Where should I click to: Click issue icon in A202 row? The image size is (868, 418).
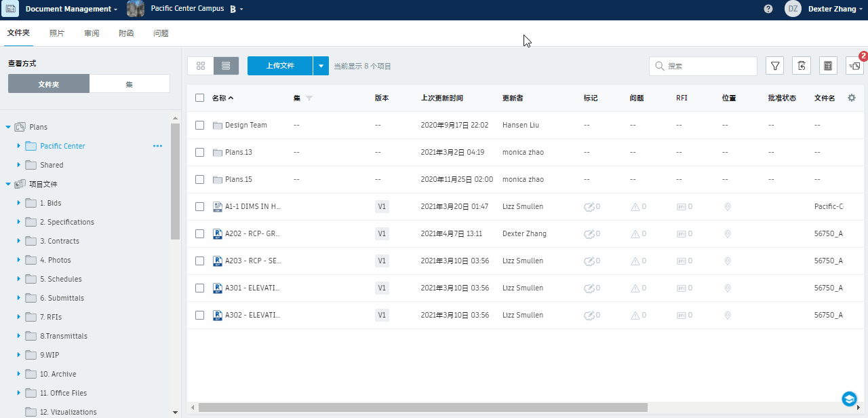click(635, 234)
